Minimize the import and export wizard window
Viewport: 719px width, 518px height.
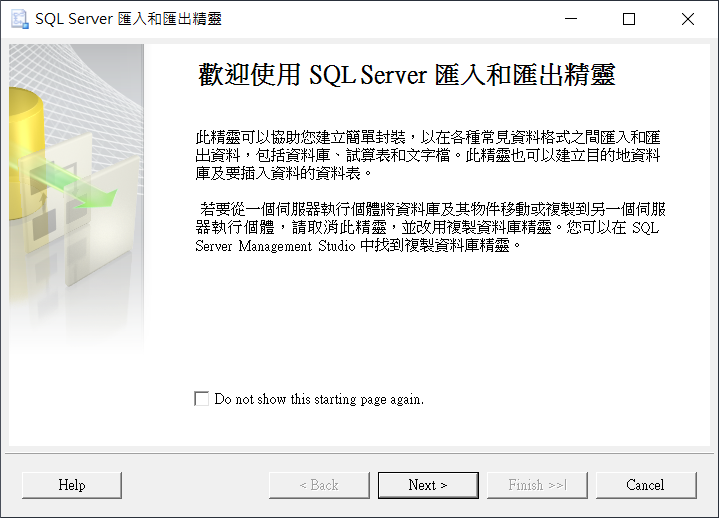coord(571,19)
